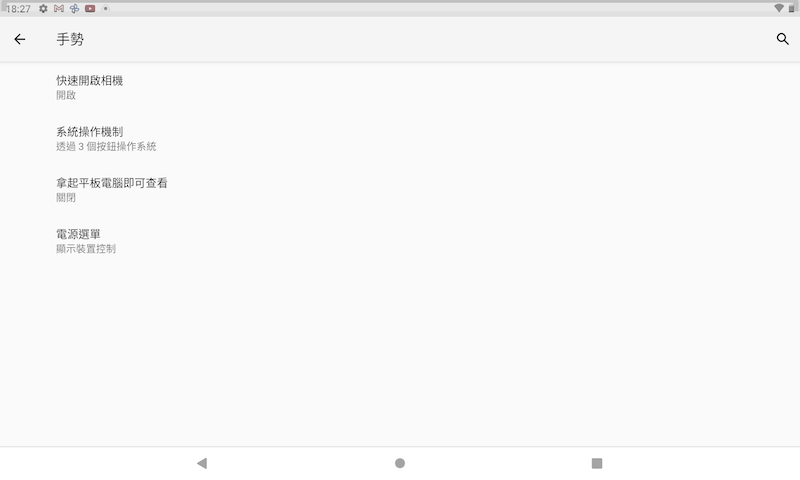The height and width of the screenshot is (480, 800).
Task: Tap the pinwheel notification icon in status bar
Action: [x=74, y=9]
